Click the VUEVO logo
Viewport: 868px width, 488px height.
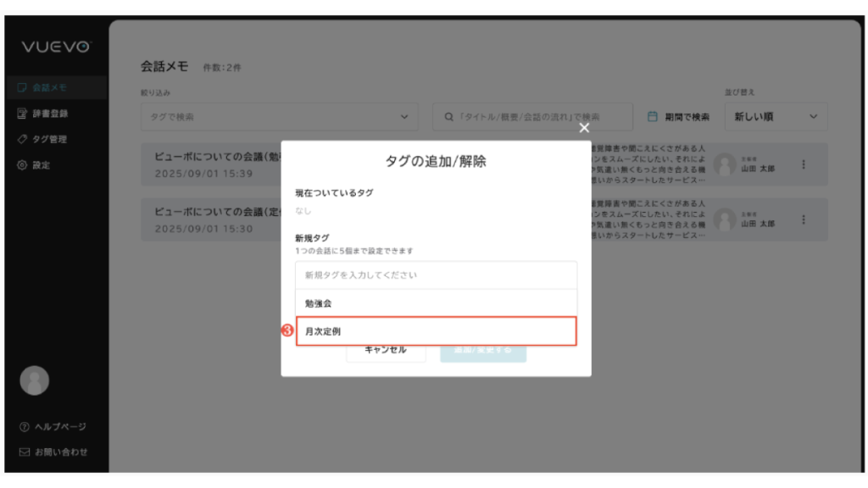pos(55,48)
